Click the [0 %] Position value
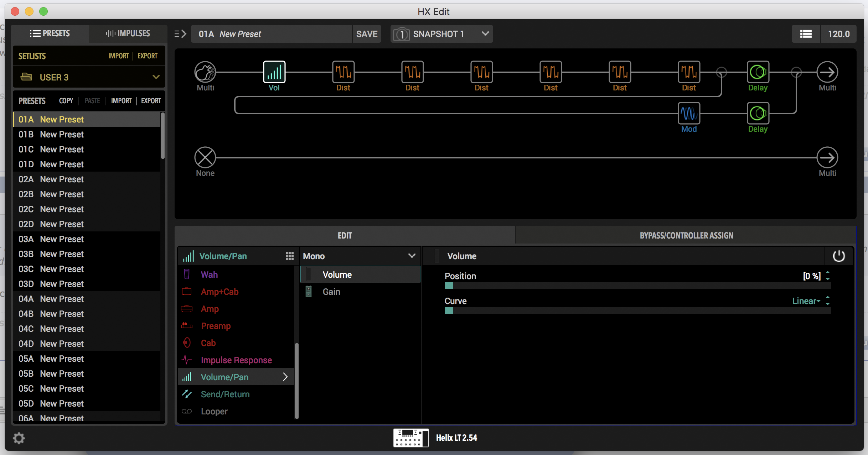The image size is (868, 455). 812,276
